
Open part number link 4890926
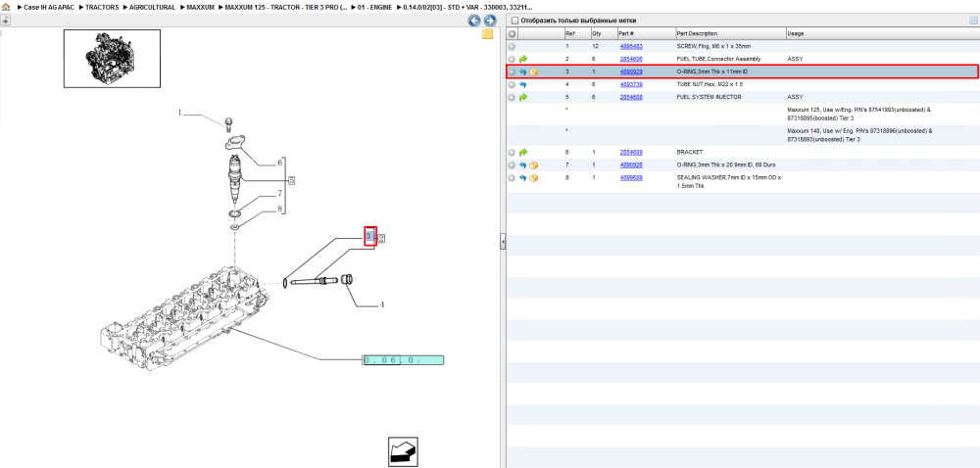pyautogui.click(x=630, y=164)
